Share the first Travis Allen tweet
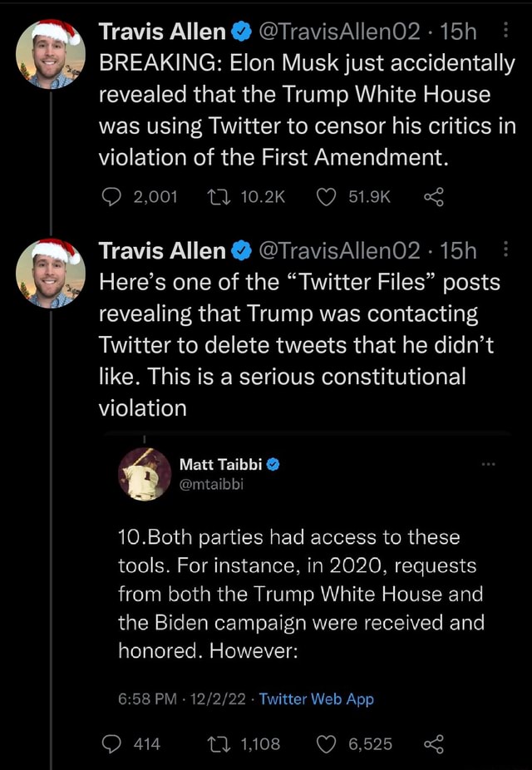This screenshot has width=532, height=770. [x=433, y=196]
